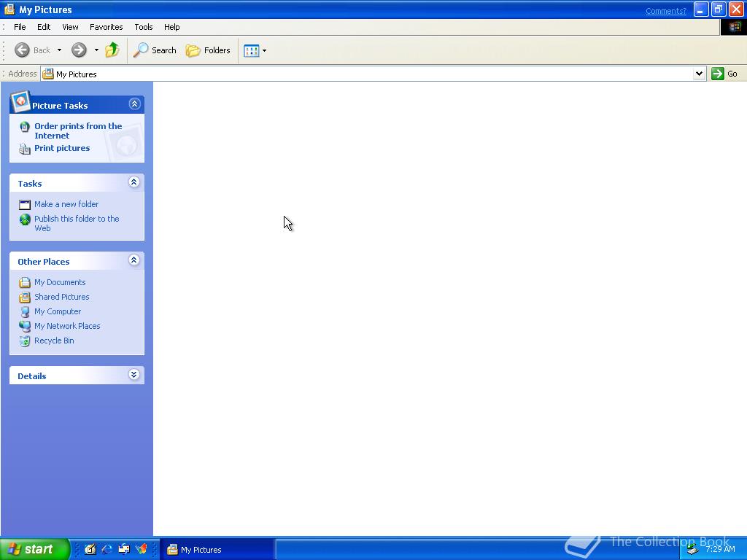Collapse the Tasks panel

[134, 182]
